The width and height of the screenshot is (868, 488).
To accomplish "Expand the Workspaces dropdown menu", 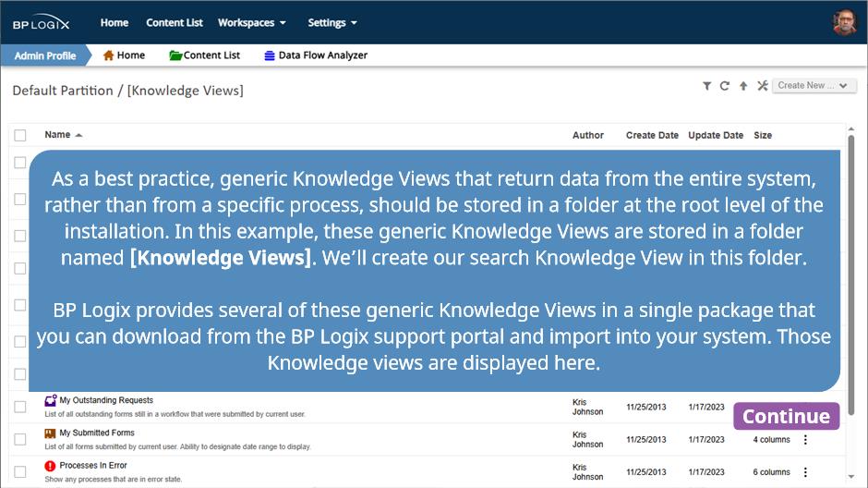I will [x=252, y=23].
